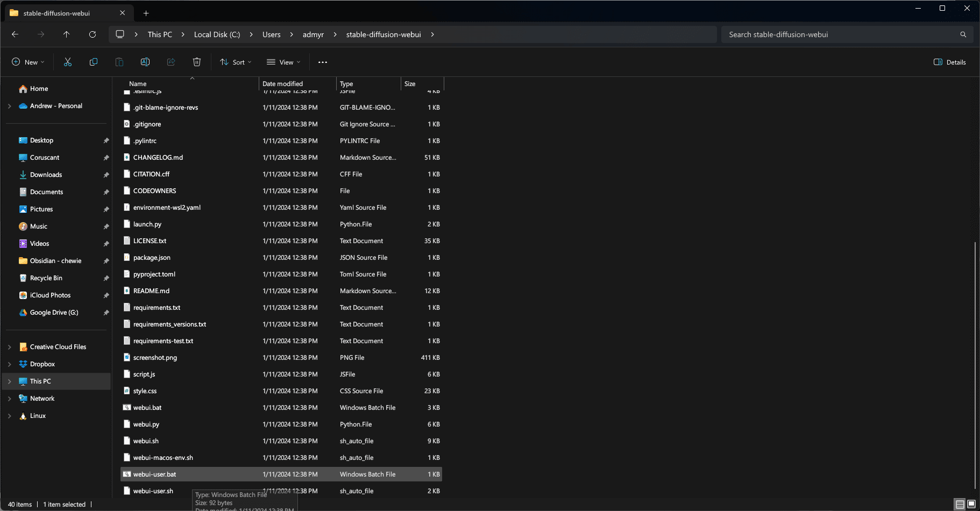Click Local Disk (C:) breadcrumb
Viewport: 980px width, 511px height.
point(217,34)
